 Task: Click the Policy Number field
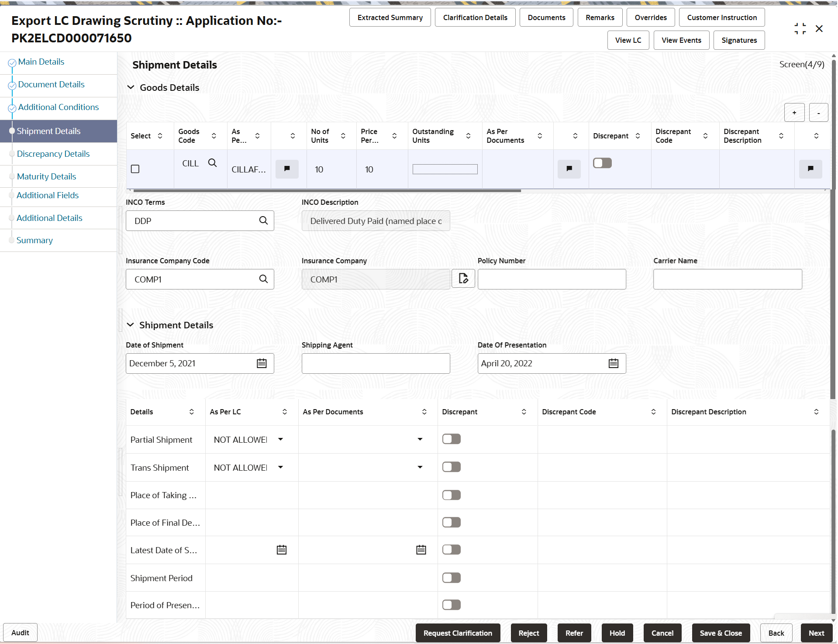pyautogui.click(x=552, y=279)
